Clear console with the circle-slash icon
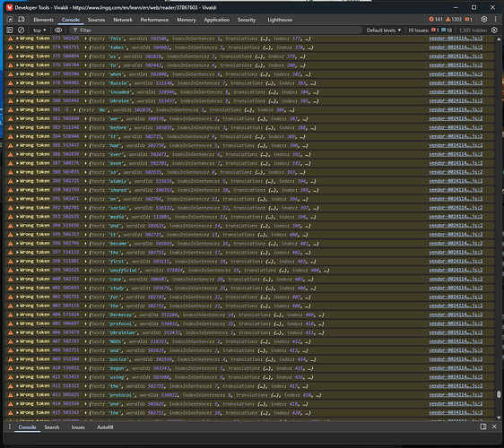This screenshot has height=448, width=504. coord(21,30)
